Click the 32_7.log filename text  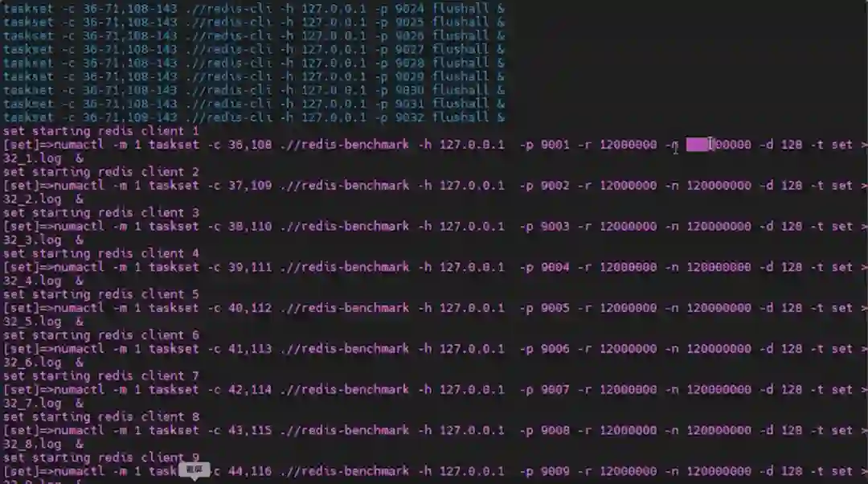coord(32,403)
